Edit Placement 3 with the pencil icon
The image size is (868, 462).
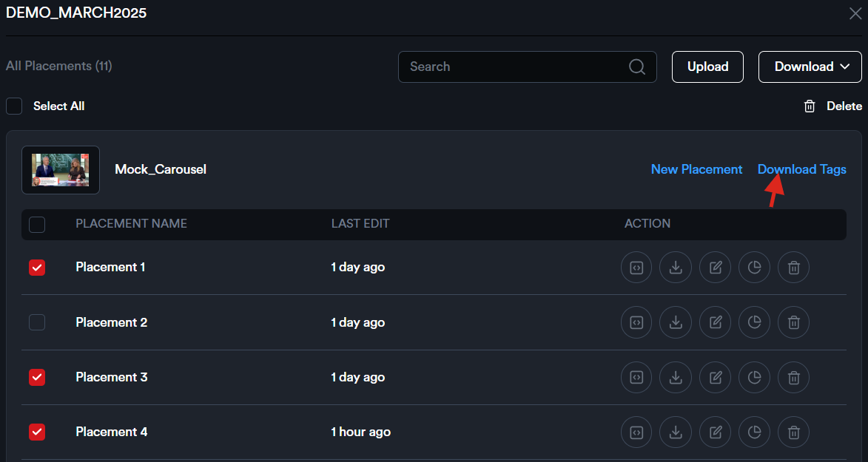pyautogui.click(x=715, y=377)
